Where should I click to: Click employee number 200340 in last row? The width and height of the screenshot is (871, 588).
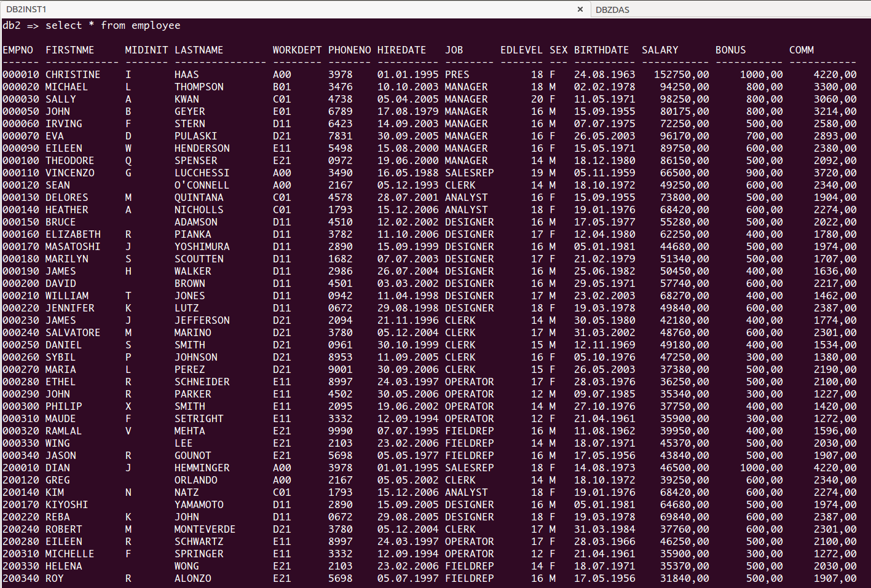click(x=21, y=578)
